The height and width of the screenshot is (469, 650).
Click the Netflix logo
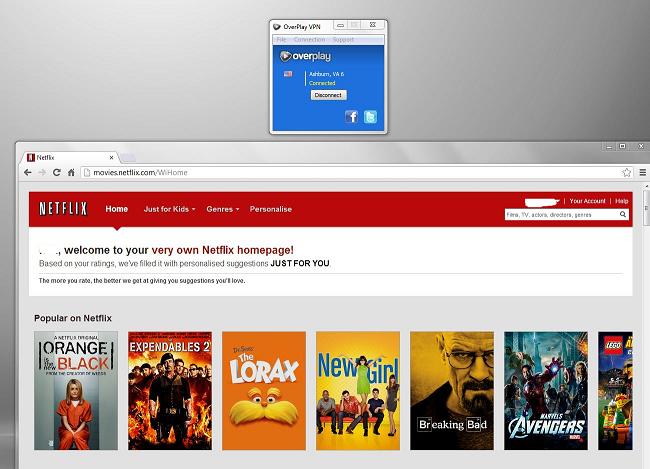tap(63, 209)
